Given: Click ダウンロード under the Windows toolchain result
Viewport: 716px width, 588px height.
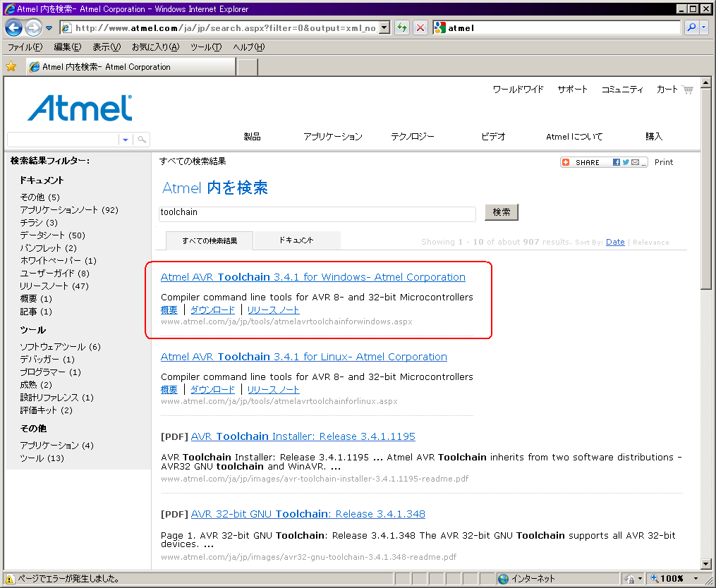Looking at the screenshot, I should (x=213, y=310).
